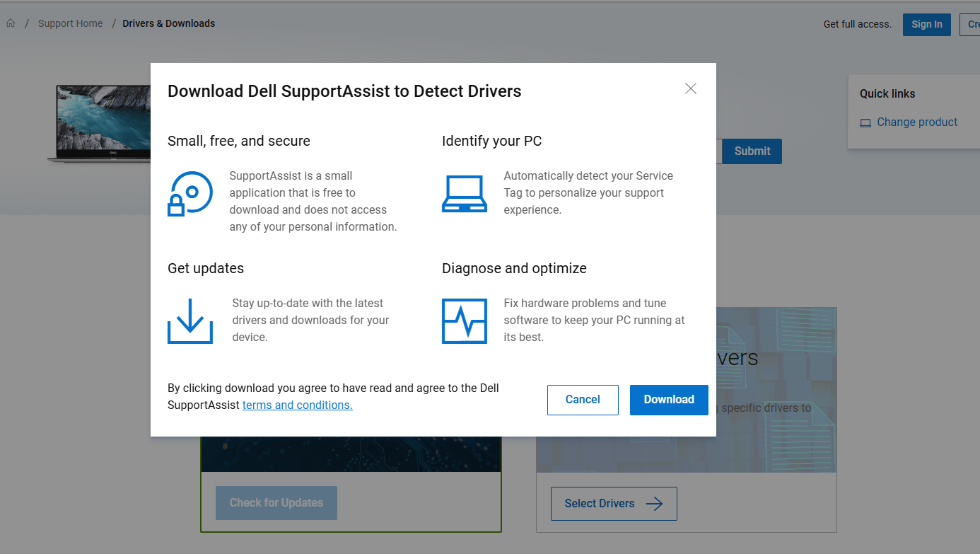This screenshot has height=554, width=980.
Task: Click the laptop Identify your PC icon
Action: point(465,194)
